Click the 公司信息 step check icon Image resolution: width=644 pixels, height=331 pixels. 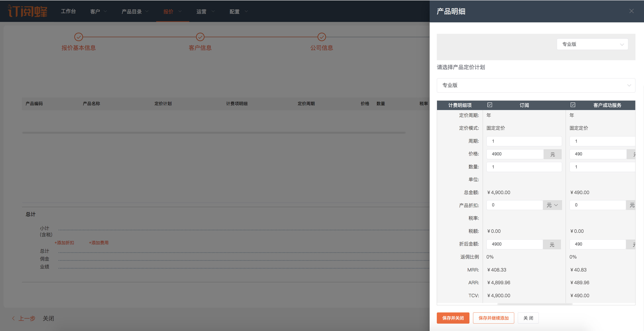tap(322, 37)
